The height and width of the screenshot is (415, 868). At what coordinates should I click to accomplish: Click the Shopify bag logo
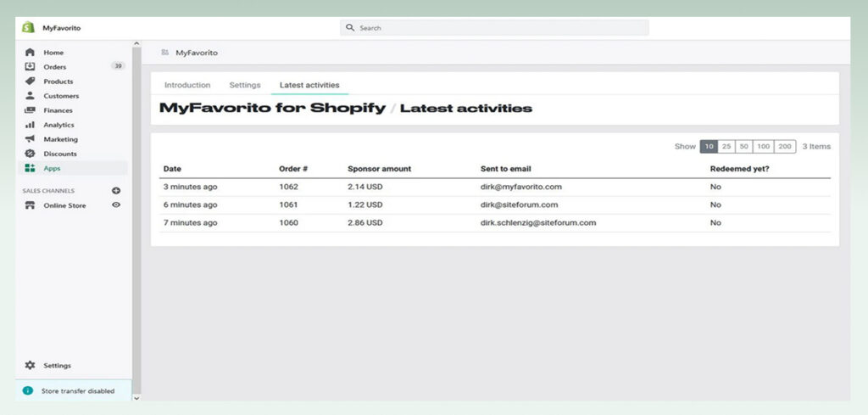28,28
